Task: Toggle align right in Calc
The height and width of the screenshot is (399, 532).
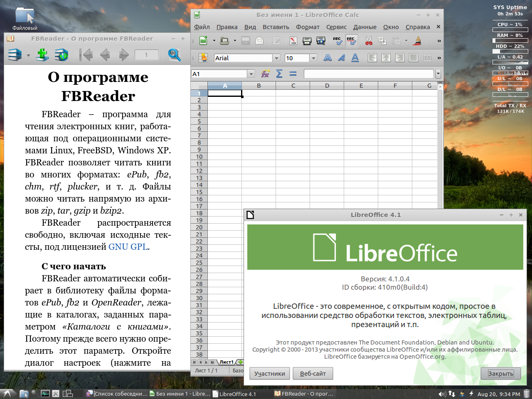Action: click(400, 58)
